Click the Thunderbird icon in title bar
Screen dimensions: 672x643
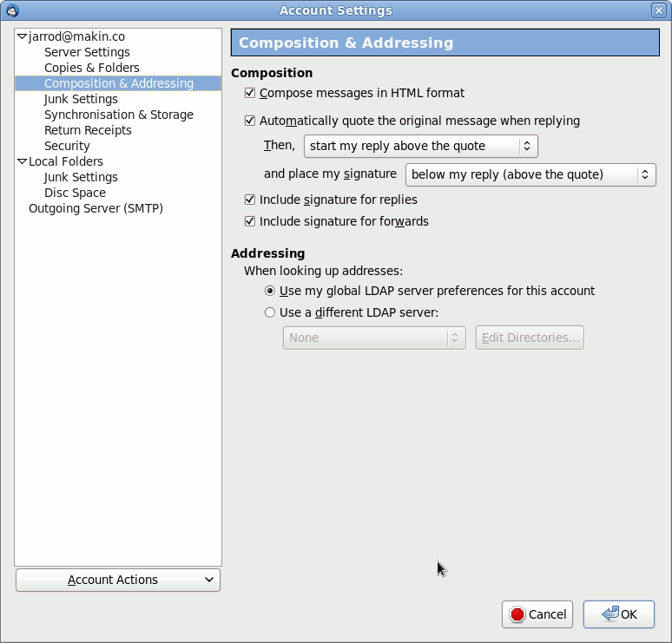tap(12, 10)
